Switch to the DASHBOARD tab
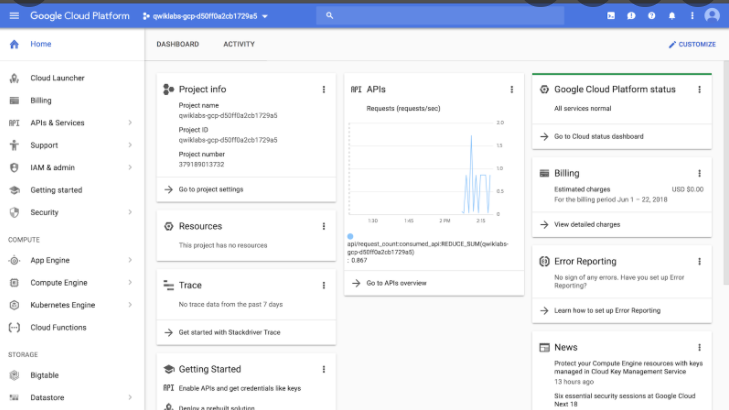 click(x=178, y=44)
